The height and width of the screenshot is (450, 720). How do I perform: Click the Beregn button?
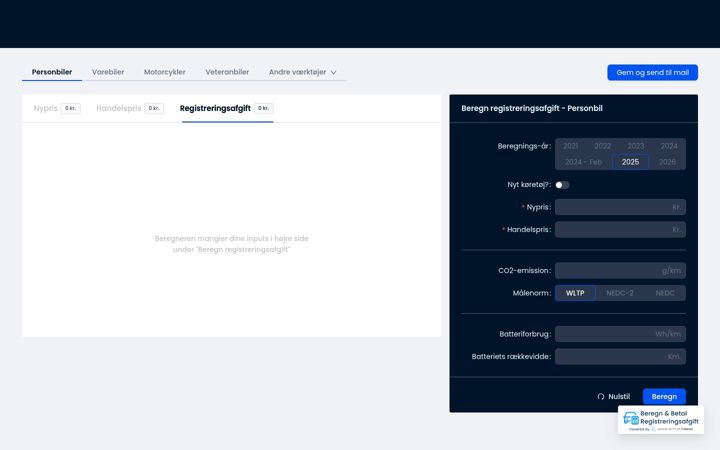click(x=664, y=396)
